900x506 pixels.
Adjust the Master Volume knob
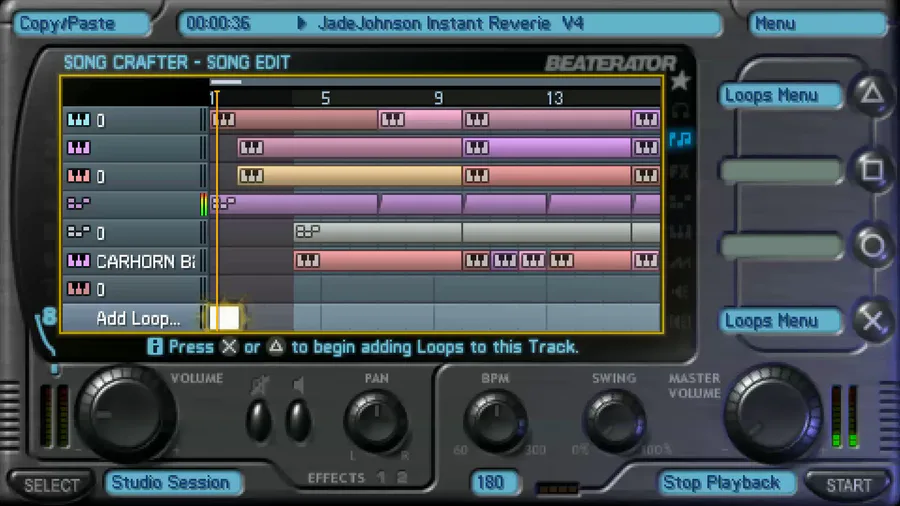[x=773, y=413]
